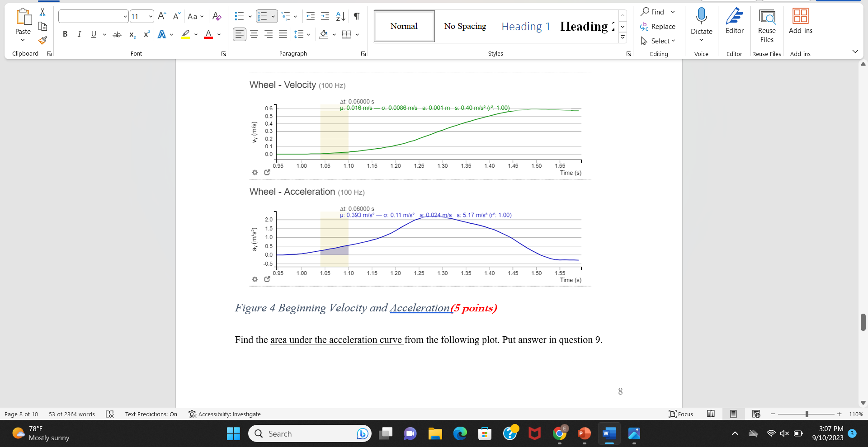The width and height of the screenshot is (868, 447).
Task: Click the Replace button
Action: 658,27
